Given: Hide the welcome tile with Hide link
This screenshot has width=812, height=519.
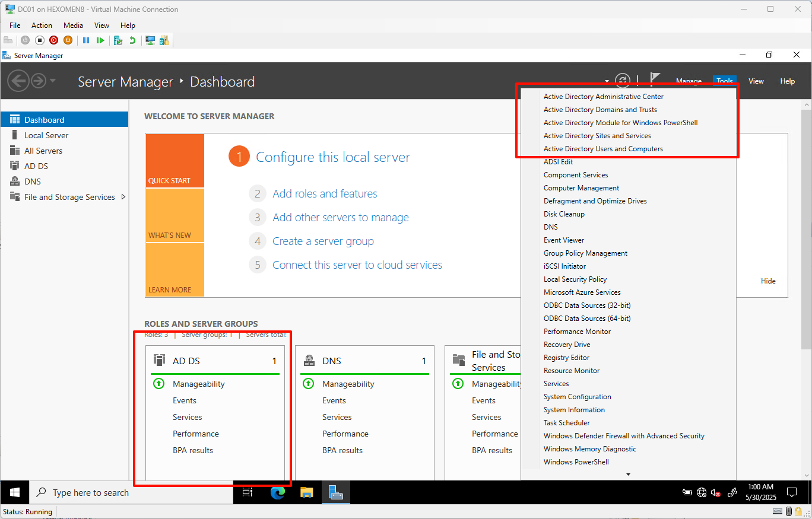Looking at the screenshot, I should (x=768, y=281).
